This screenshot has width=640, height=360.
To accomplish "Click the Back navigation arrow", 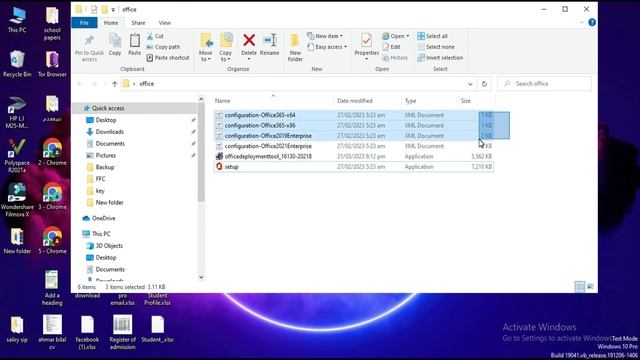I will pos(80,84).
